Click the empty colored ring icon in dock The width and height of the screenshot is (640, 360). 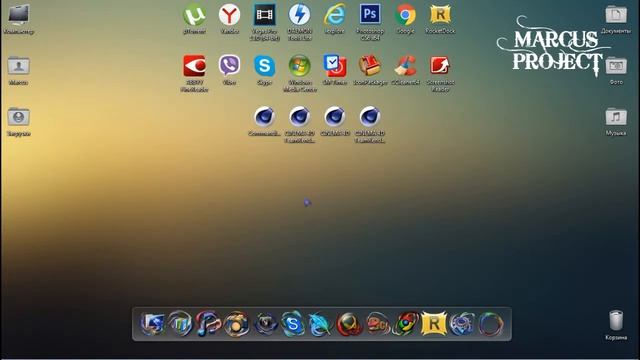point(490,324)
